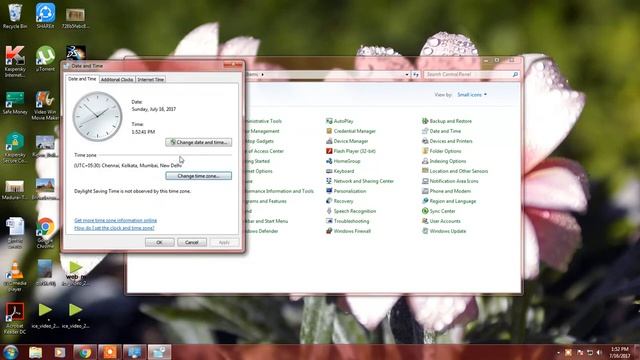Switch to the Internet Time tab

tap(151, 80)
